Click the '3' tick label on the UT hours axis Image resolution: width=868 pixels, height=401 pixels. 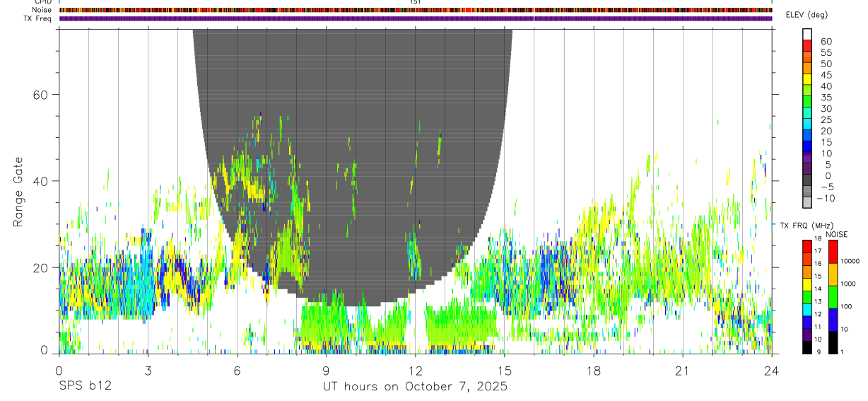pos(148,371)
